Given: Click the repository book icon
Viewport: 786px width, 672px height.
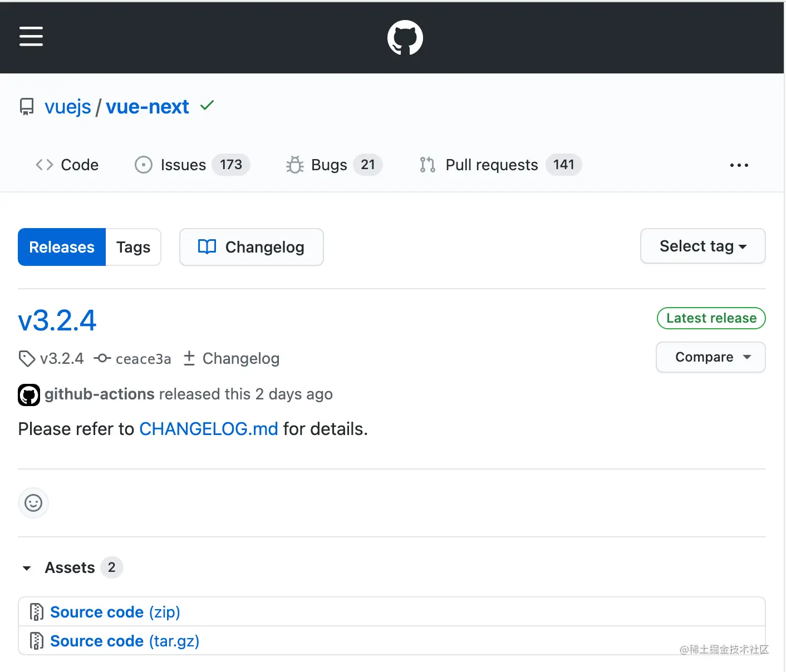Looking at the screenshot, I should (27, 107).
